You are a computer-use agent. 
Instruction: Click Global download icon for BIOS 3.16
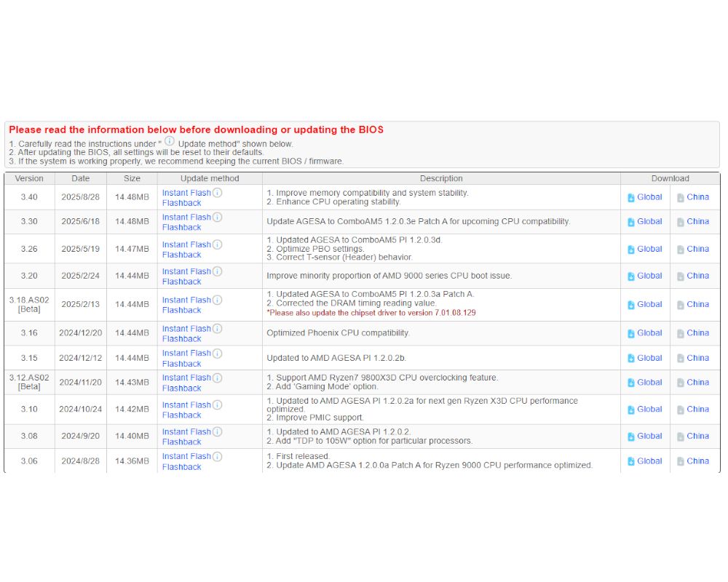click(x=631, y=333)
